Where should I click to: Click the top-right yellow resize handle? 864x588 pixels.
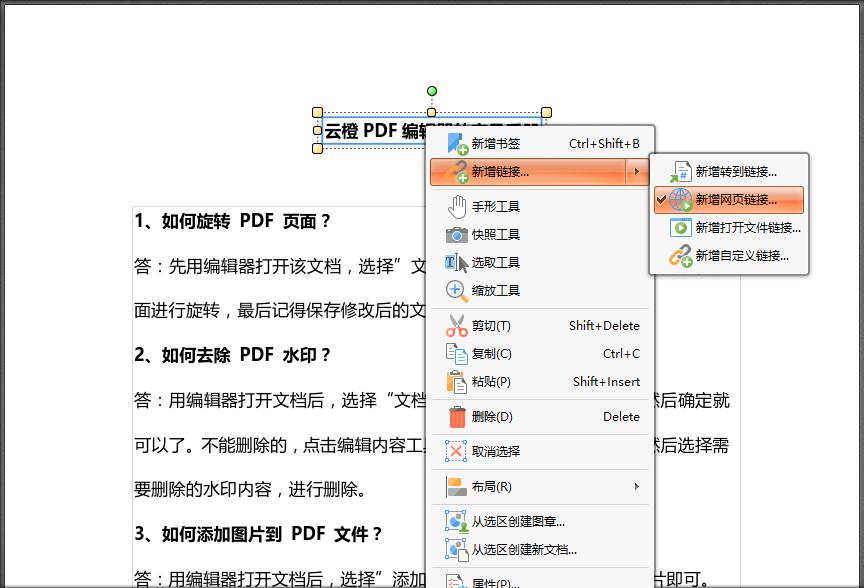click(546, 112)
